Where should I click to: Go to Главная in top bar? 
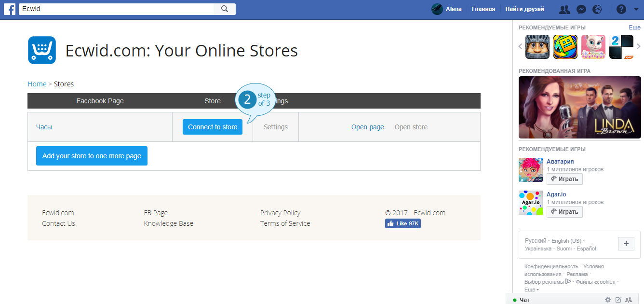(483, 9)
